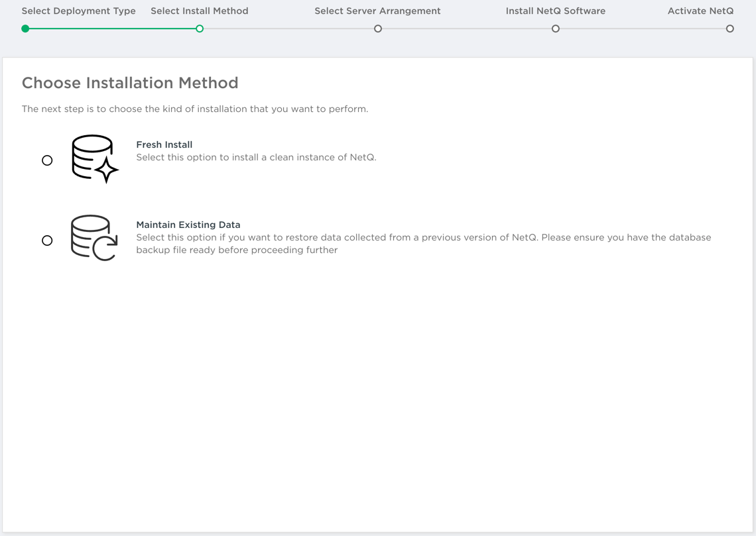The height and width of the screenshot is (536, 756).
Task: Click the restore data from previous version description
Action: coord(423,244)
